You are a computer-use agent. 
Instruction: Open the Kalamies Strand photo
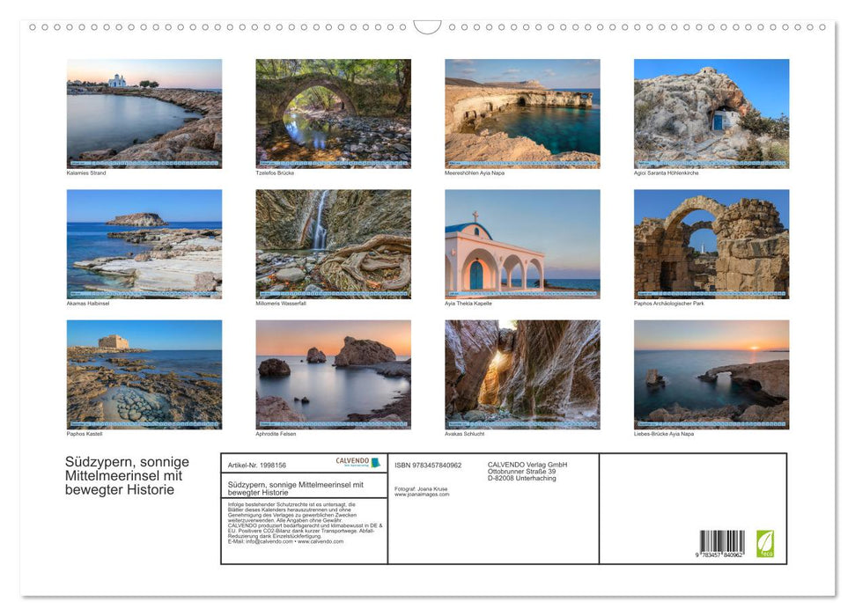click(144, 114)
